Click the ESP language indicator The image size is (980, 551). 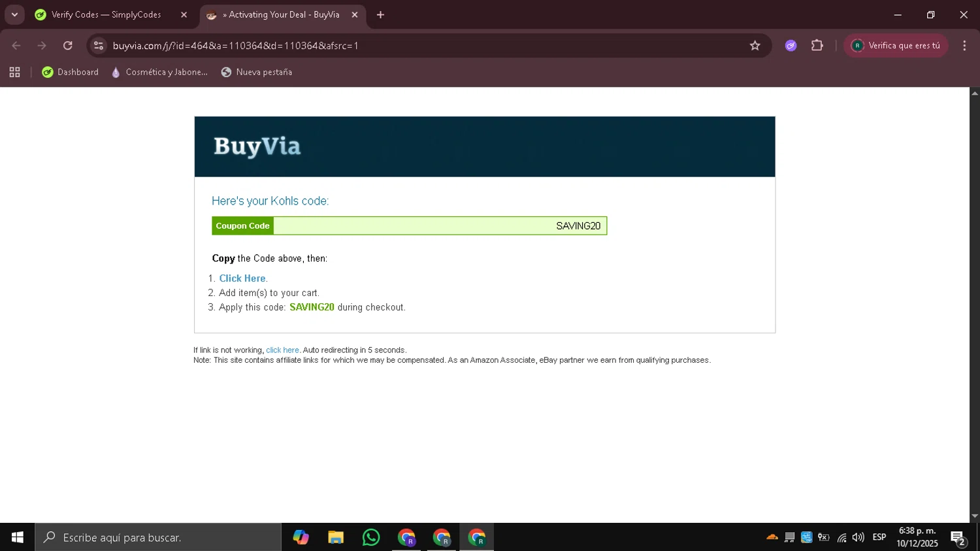point(879,537)
